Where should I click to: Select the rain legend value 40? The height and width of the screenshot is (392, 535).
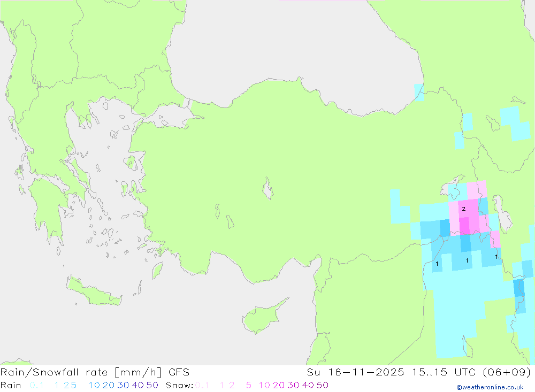tap(138, 385)
